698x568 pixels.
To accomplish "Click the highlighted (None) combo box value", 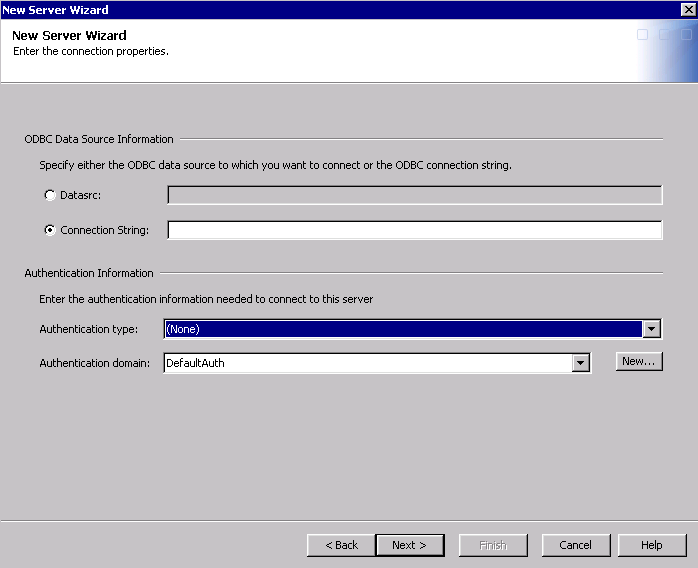I will 402,329.
